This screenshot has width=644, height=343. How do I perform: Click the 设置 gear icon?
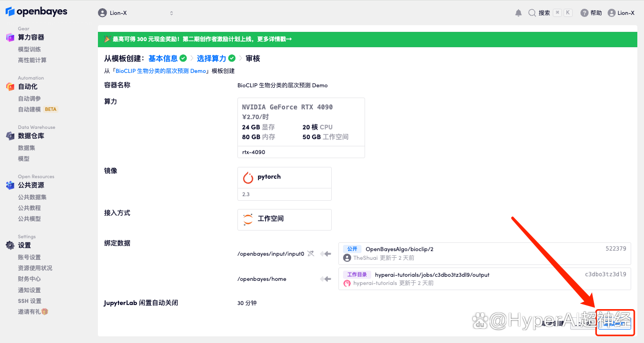point(10,245)
